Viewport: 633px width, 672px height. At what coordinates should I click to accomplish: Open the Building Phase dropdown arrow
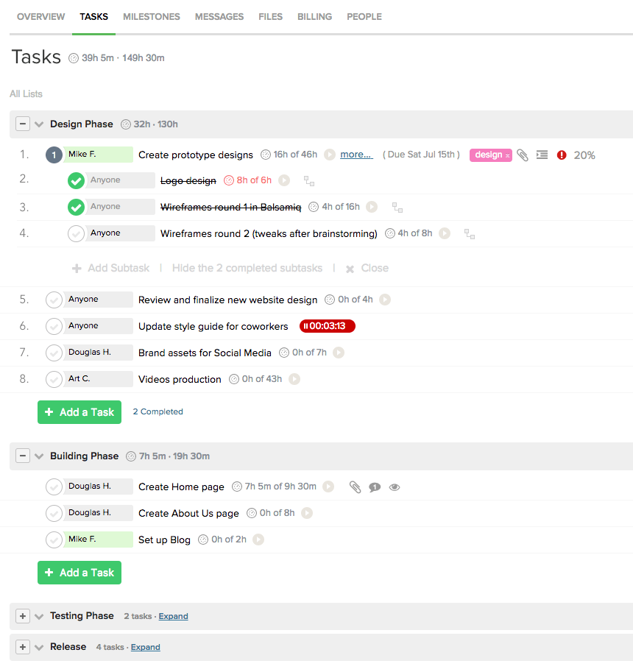(39, 456)
